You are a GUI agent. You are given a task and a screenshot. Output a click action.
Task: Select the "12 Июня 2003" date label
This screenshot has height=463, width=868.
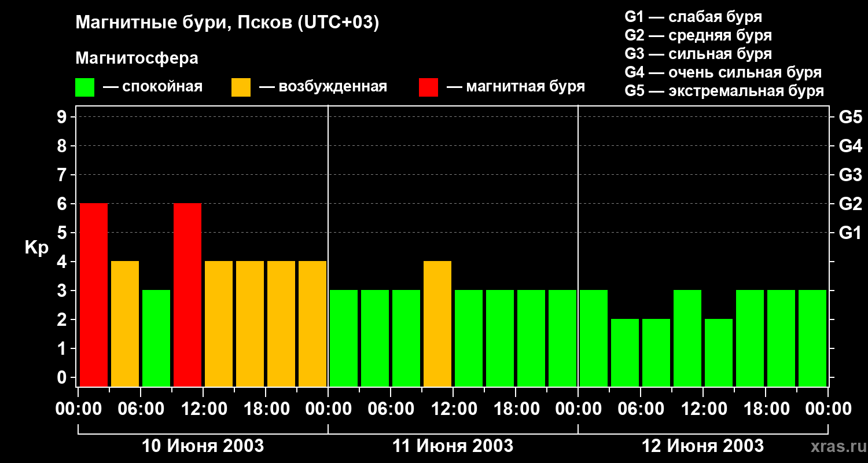coord(703,446)
